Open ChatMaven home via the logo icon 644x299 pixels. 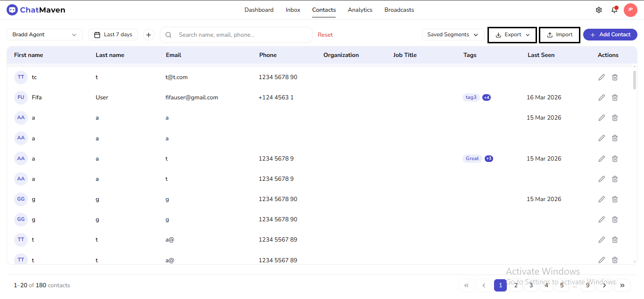pyautogui.click(x=12, y=9)
